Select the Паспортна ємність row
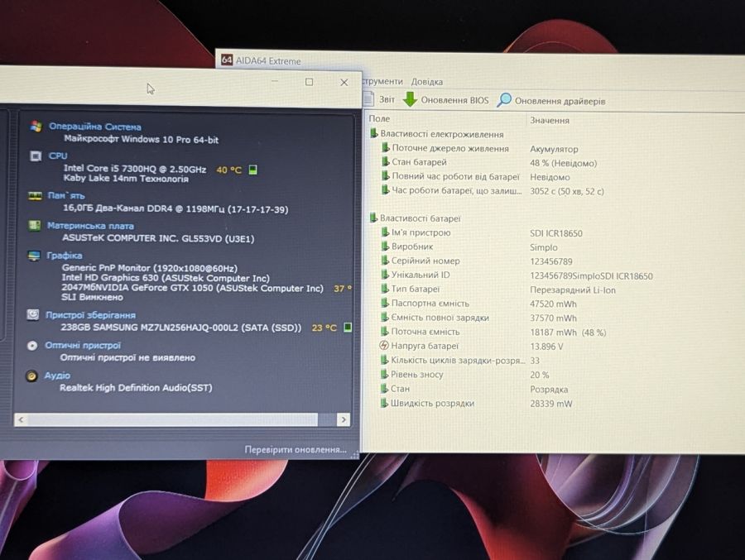The image size is (745, 560). [479, 304]
